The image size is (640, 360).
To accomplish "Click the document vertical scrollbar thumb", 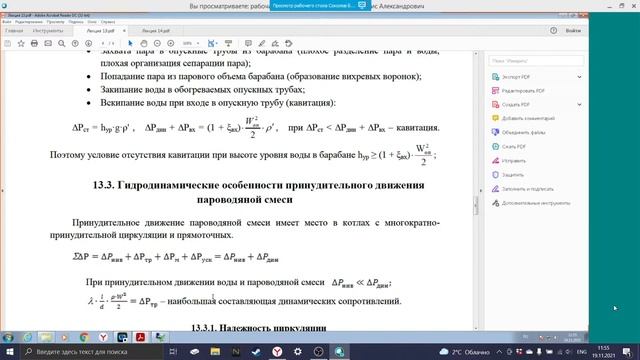I will tap(476, 205).
